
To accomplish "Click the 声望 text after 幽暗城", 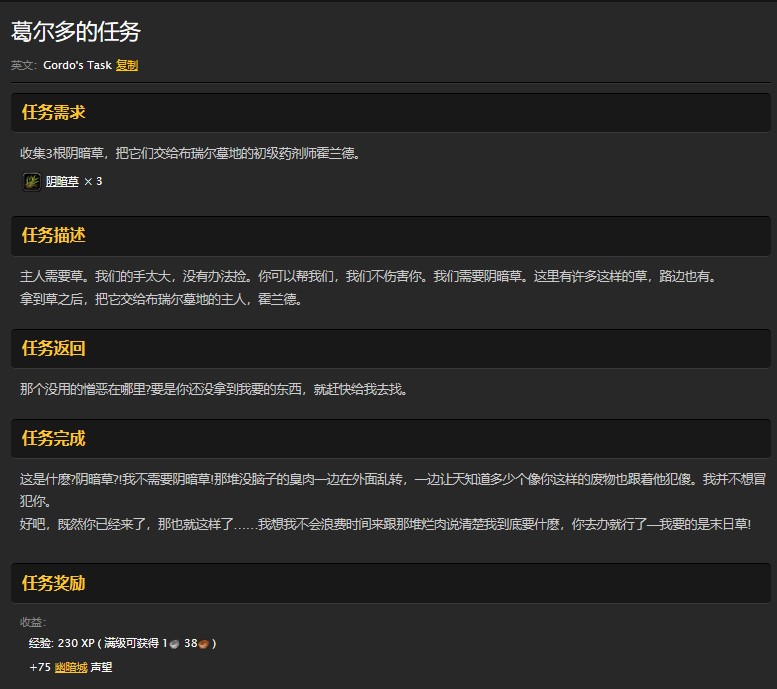I will tap(101, 667).
